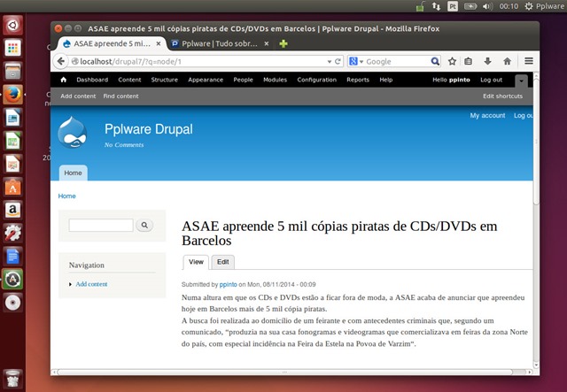
Task: Click the site search magnifier button
Action: [x=144, y=225]
